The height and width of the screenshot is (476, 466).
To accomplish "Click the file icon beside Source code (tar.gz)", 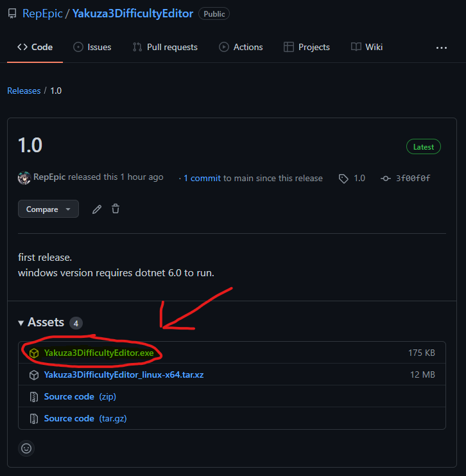I will point(34,419).
